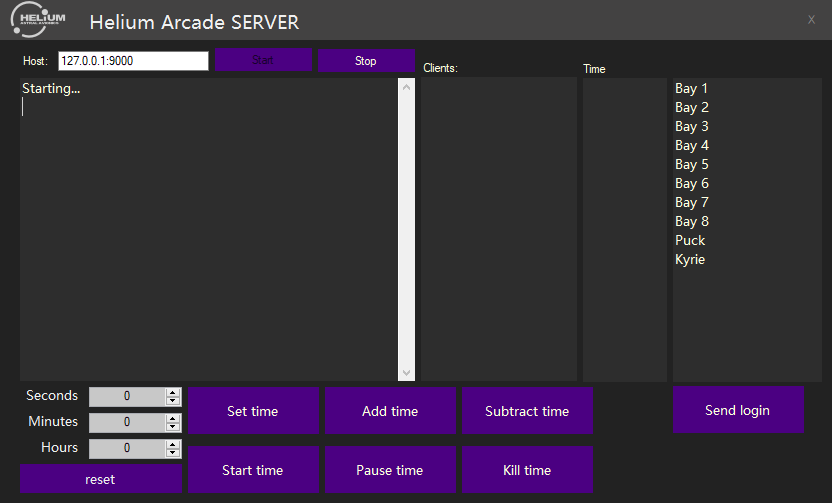Click the Send login button

pyautogui.click(x=738, y=410)
